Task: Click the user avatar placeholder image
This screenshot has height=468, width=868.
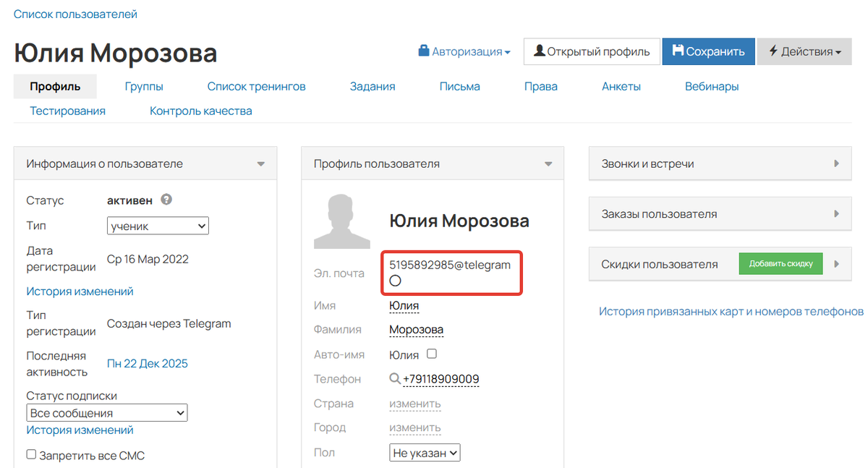Action: click(342, 221)
